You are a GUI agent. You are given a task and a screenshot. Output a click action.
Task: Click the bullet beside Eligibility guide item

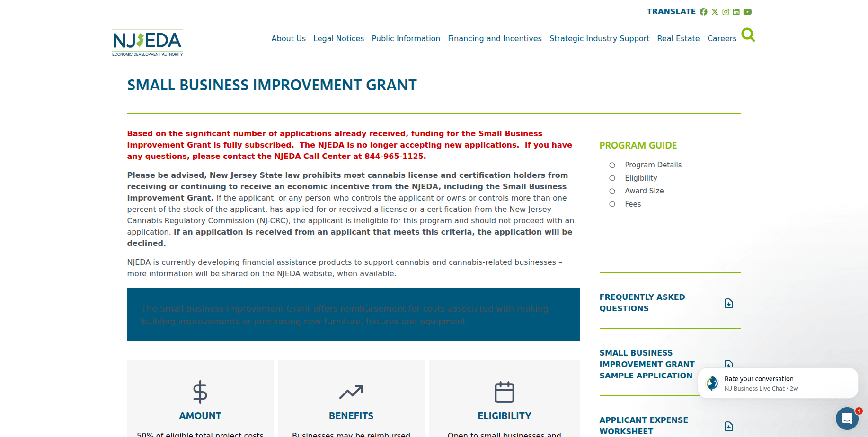click(612, 178)
